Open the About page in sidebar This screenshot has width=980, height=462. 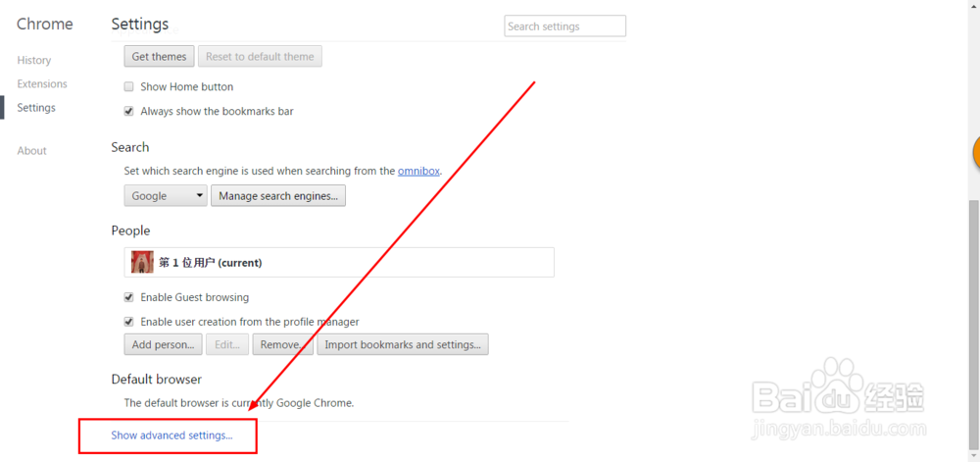coord(32,151)
